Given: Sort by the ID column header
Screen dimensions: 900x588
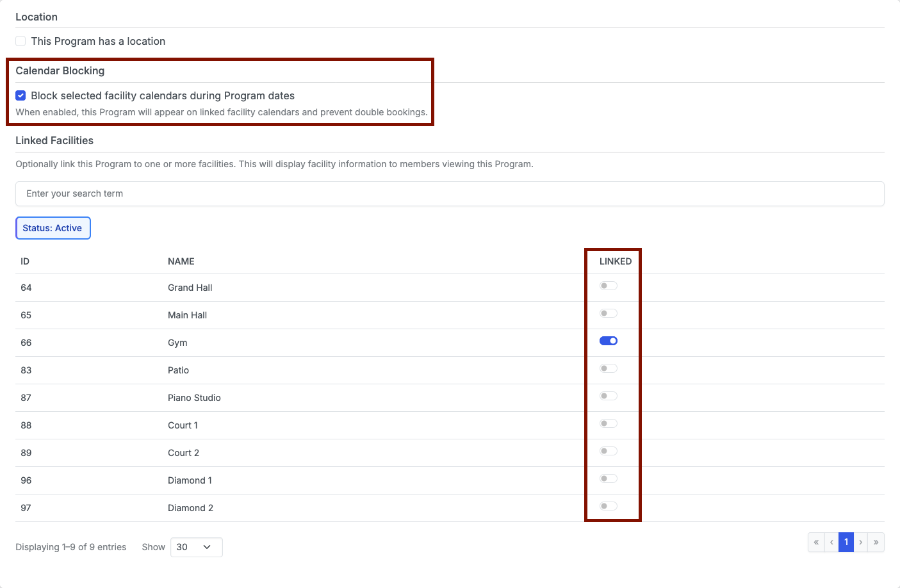Looking at the screenshot, I should [25, 261].
